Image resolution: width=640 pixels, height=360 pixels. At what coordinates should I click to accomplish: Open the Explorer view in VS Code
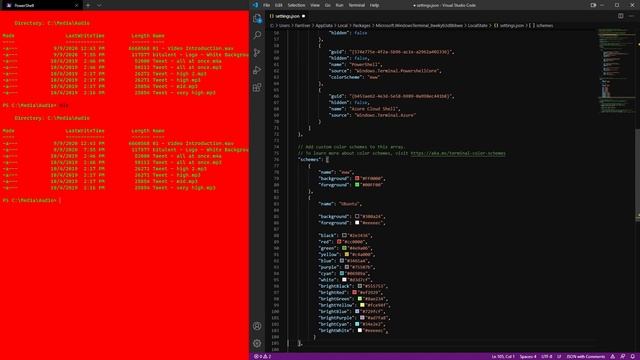[x=257, y=18]
